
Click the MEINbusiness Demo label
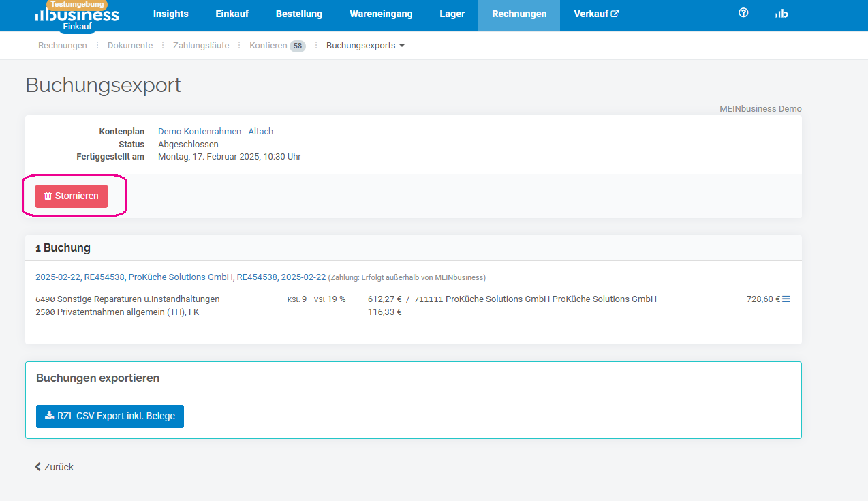760,109
